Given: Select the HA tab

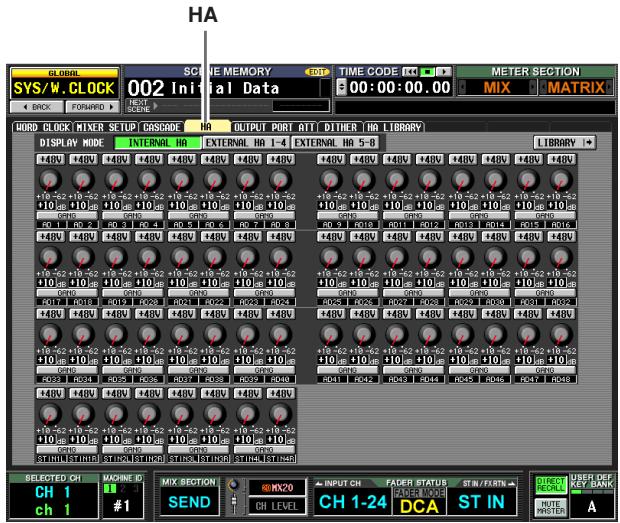Looking at the screenshot, I should [x=207, y=127].
